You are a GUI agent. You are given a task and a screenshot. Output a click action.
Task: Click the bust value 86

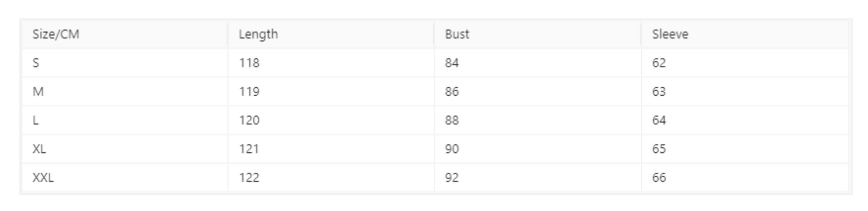(451, 92)
